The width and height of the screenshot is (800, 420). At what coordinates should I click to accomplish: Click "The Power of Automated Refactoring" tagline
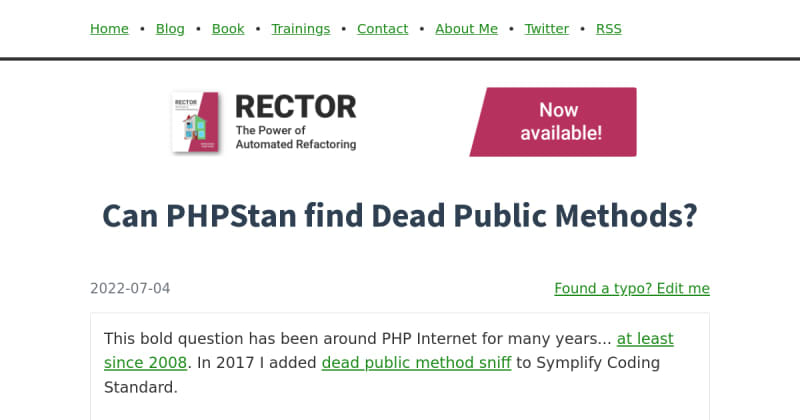[295, 137]
